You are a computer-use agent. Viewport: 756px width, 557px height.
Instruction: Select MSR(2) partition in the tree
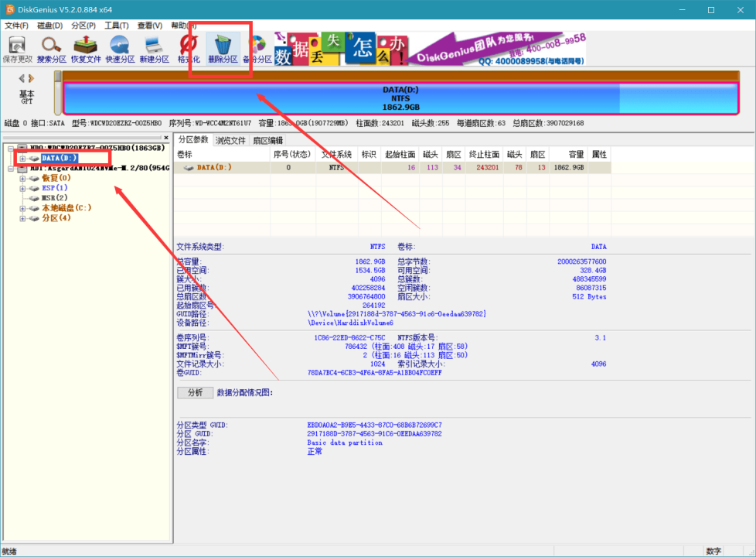pos(54,198)
